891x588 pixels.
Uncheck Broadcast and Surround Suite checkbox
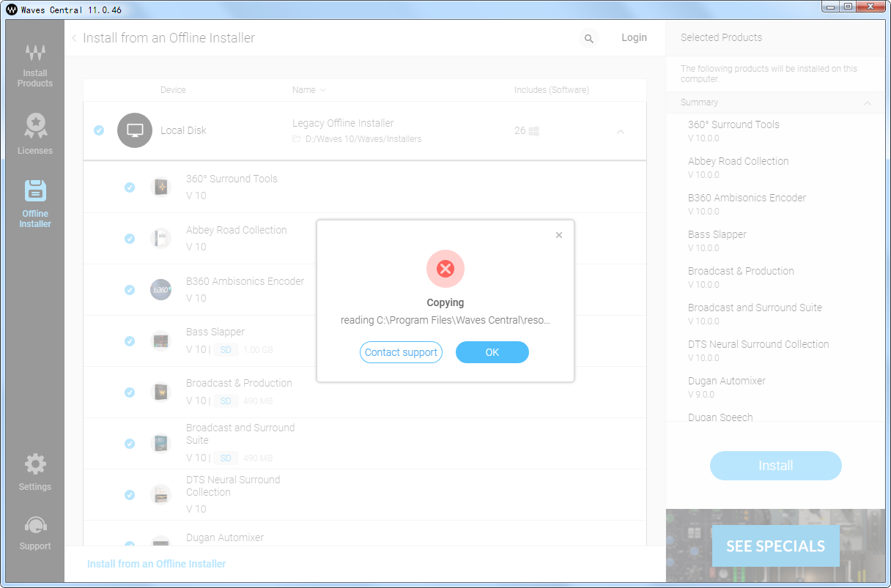point(130,444)
